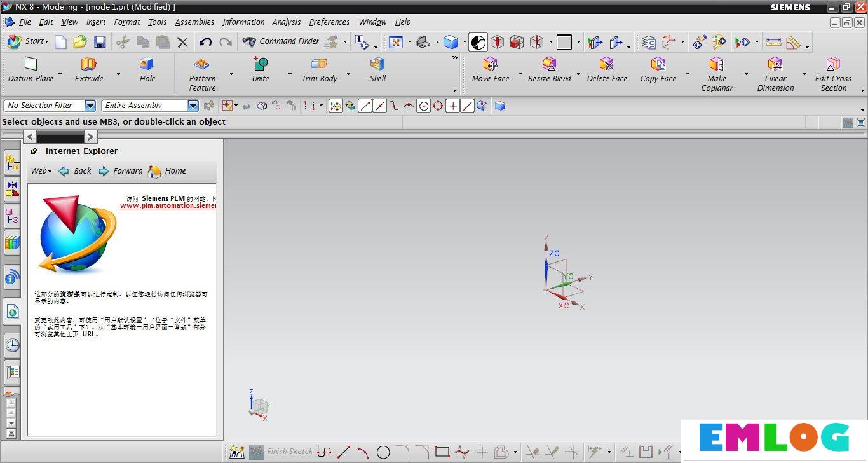
Task: Click the Profile sketch tool
Action: point(324,452)
